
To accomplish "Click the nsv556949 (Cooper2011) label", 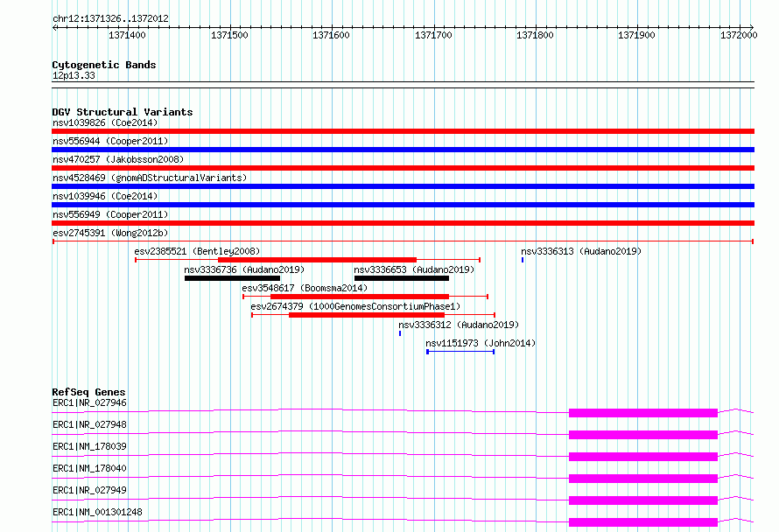I will click(110, 214).
